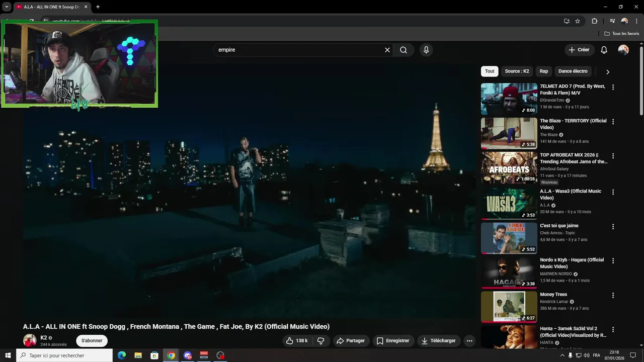Click install app icon in address bar
Image resolution: width=644 pixels, height=362 pixels.
(567, 21)
